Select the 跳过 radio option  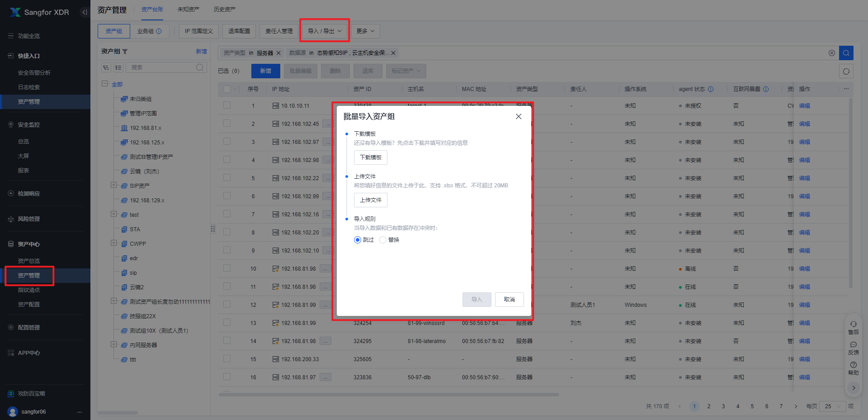pos(358,240)
